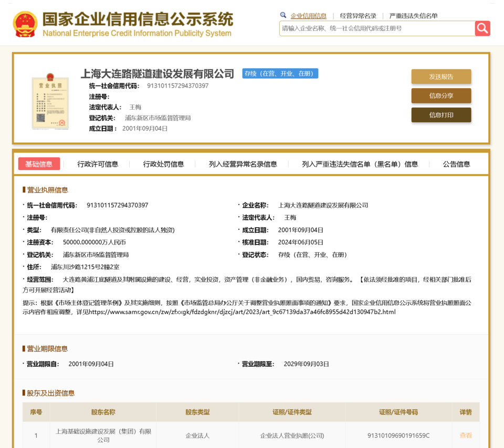
Task: Open the 行政许可信息 tab
Action: 98,164
